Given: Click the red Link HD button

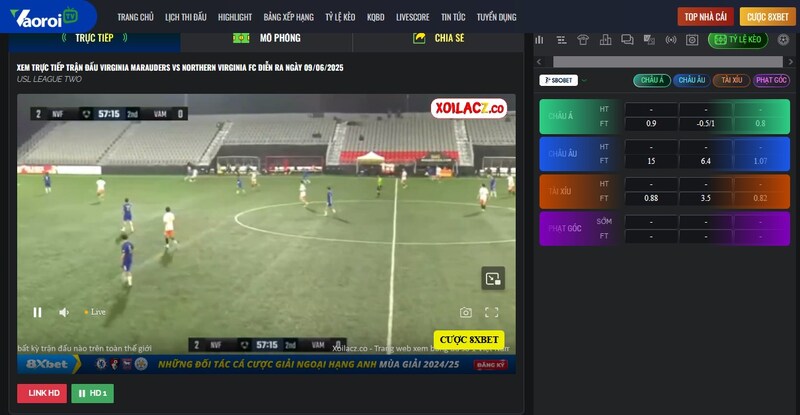Looking at the screenshot, I should pyautogui.click(x=42, y=393).
